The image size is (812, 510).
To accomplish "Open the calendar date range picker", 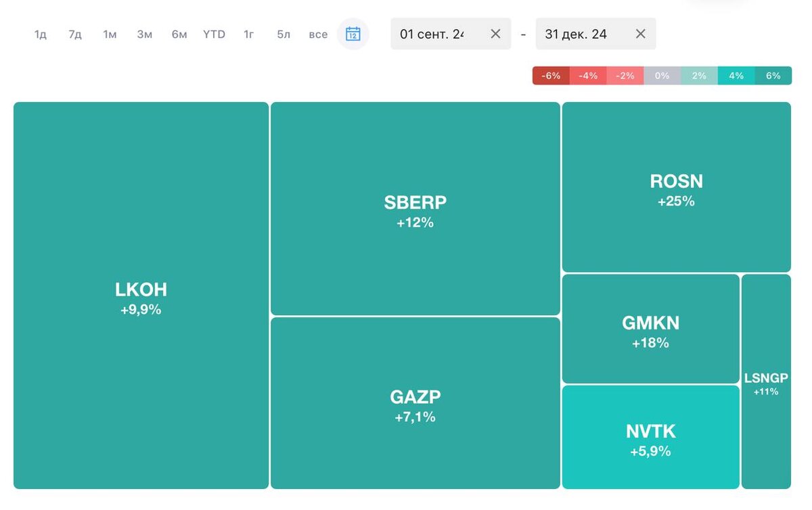I will click(353, 34).
